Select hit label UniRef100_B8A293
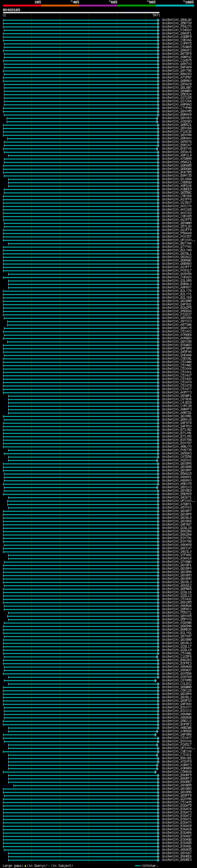This screenshot has width=197, height=868. pos(176,74)
